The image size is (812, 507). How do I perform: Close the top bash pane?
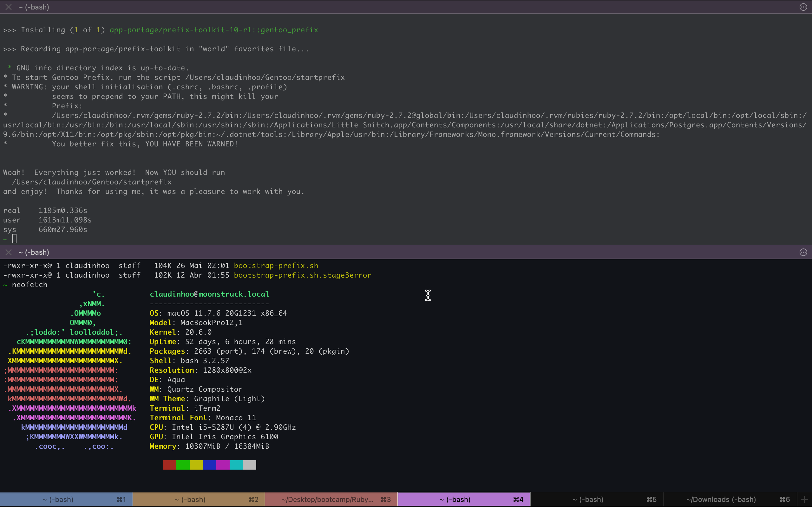pyautogui.click(x=9, y=7)
